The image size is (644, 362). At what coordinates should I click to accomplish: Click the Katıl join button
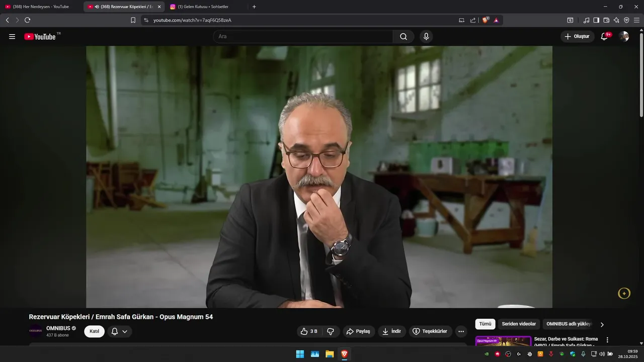click(x=94, y=331)
